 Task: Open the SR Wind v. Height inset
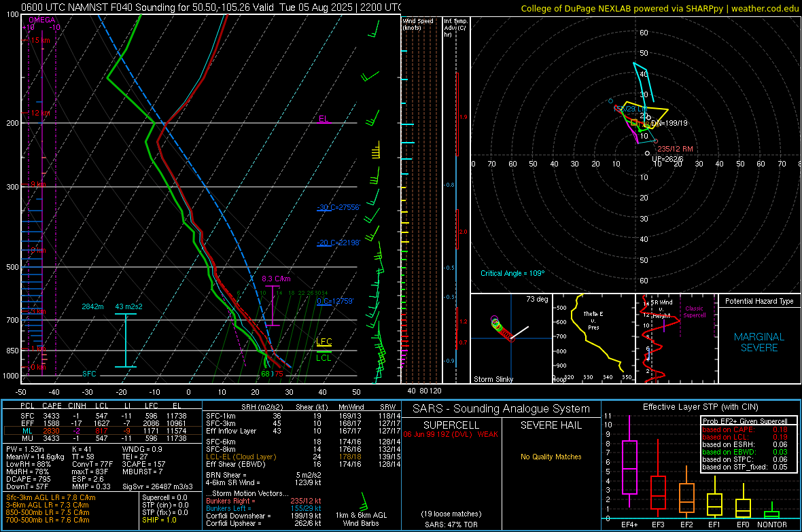click(676, 338)
